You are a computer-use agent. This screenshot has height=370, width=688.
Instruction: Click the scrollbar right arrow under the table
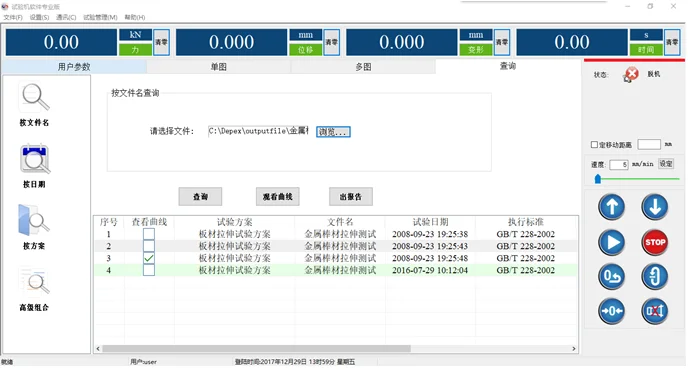click(x=573, y=348)
